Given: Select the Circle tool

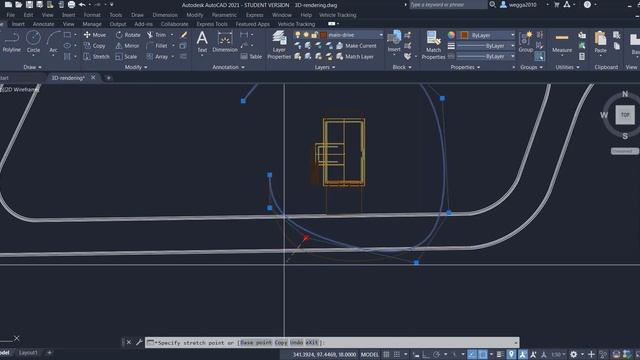Looking at the screenshot, I should point(33,42).
